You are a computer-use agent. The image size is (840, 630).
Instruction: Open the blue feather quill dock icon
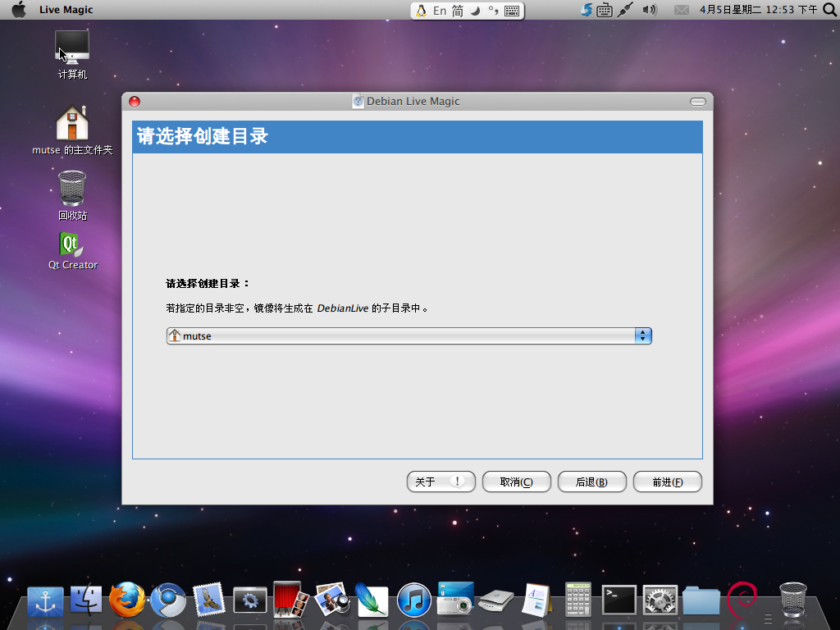tap(372, 600)
